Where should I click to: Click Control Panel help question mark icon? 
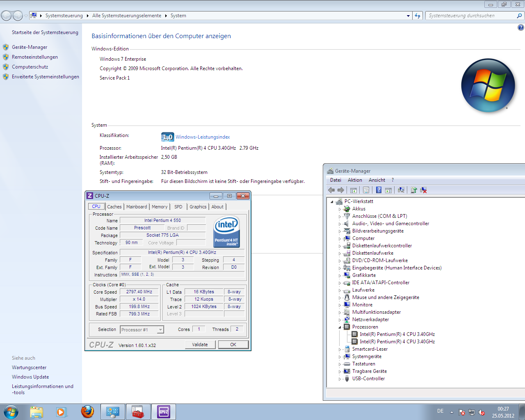click(520, 27)
